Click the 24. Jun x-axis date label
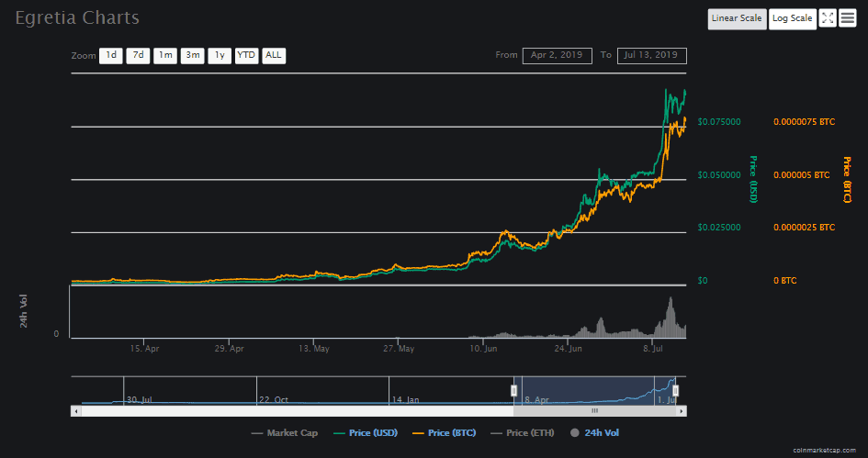Viewport: 868px width, 458px height. pos(568,349)
